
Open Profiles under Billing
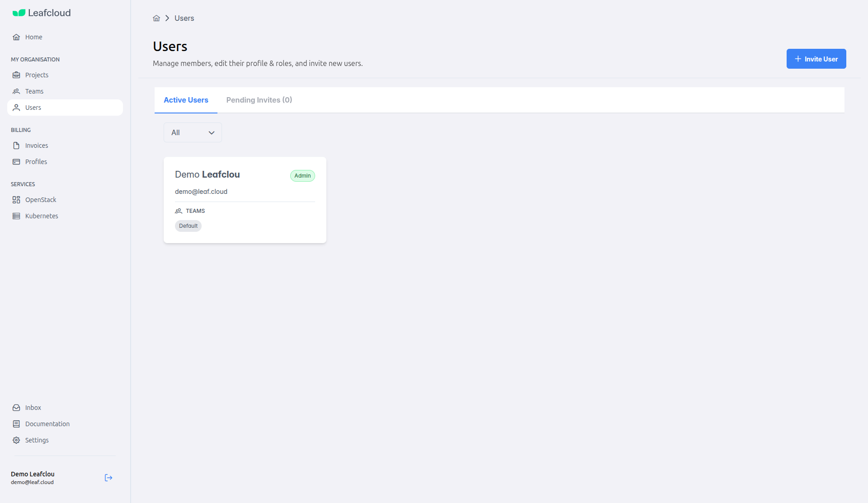click(x=65, y=162)
